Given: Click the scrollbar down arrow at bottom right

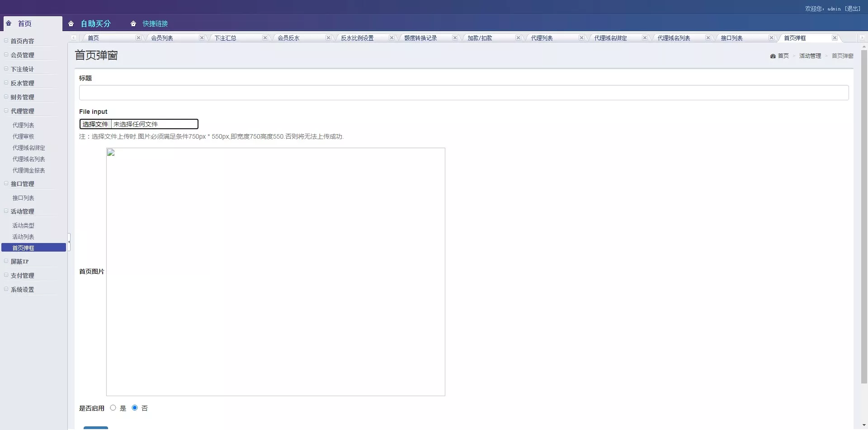Looking at the screenshot, I should [863, 425].
